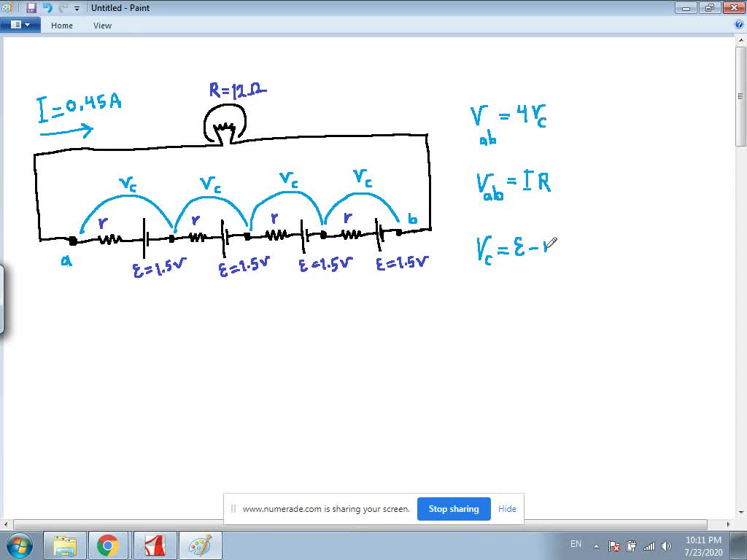Screen dimensions: 747x560
Task: Check network status in the system tray
Action: click(x=649, y=545)
